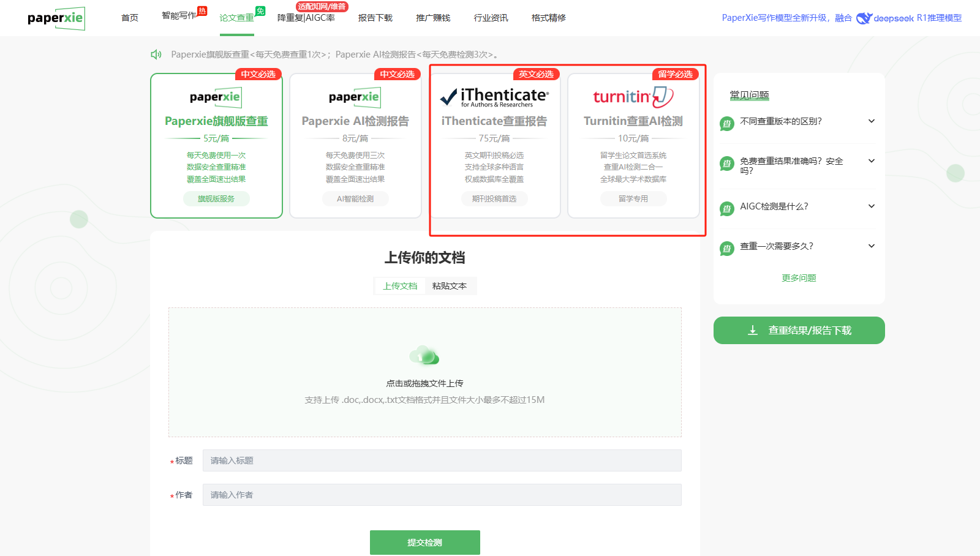Screen dimensions: 980x556
Task: Open 格式精修 menu item
Action: coord(549,18)
